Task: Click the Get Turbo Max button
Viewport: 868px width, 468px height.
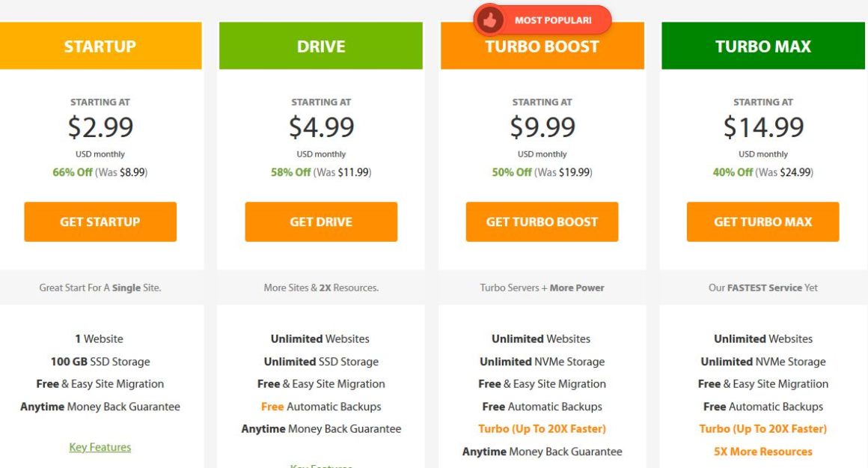Action: (762, 222)
